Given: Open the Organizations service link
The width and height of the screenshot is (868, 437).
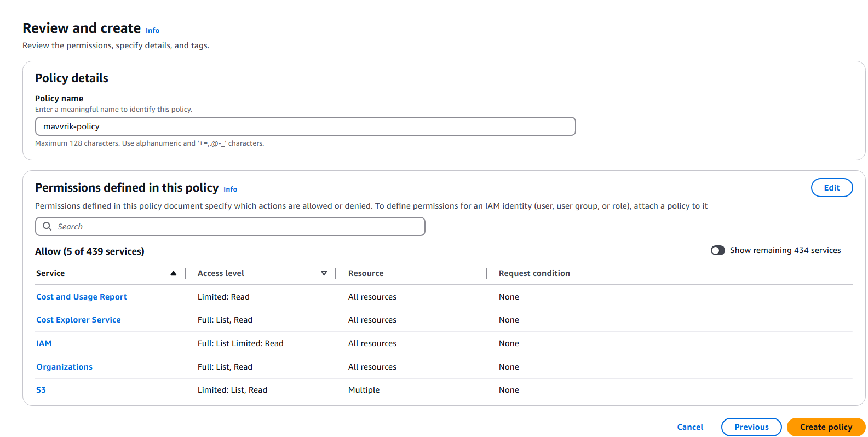Looking at the screenshot, I should [64, 367].
